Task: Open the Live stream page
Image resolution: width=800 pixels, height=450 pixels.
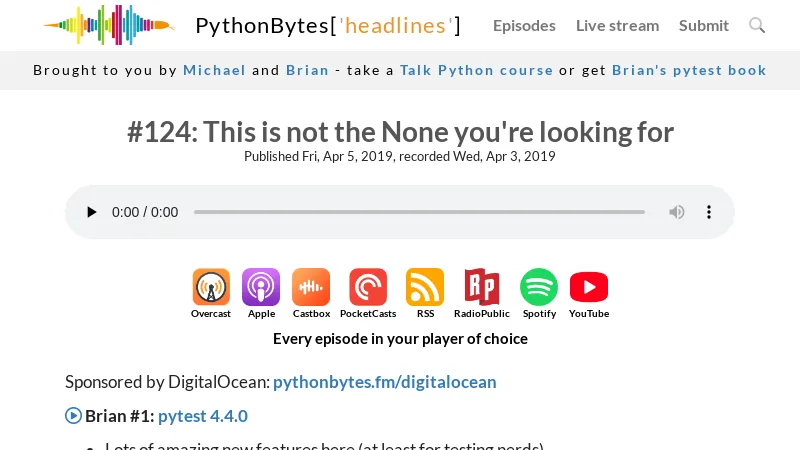Action: click(x=617, y=26)
